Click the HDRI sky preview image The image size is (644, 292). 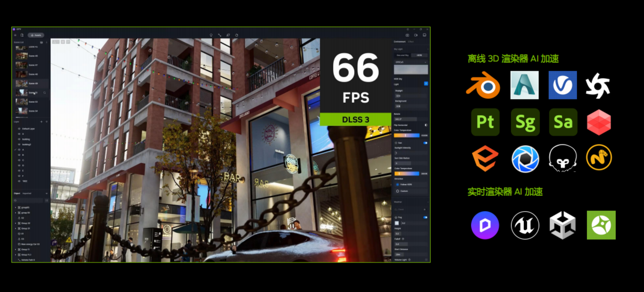(x=411, y=70)
